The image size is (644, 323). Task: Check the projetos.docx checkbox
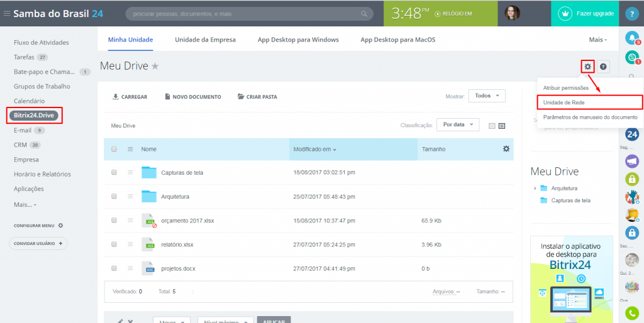[x=114, y=268]
